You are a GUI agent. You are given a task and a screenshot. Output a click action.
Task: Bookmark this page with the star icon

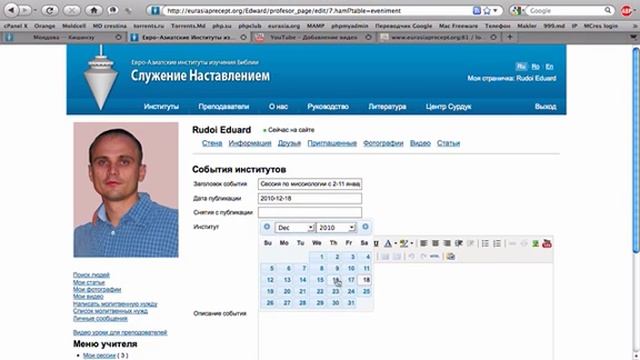click(x=487, y=11)
